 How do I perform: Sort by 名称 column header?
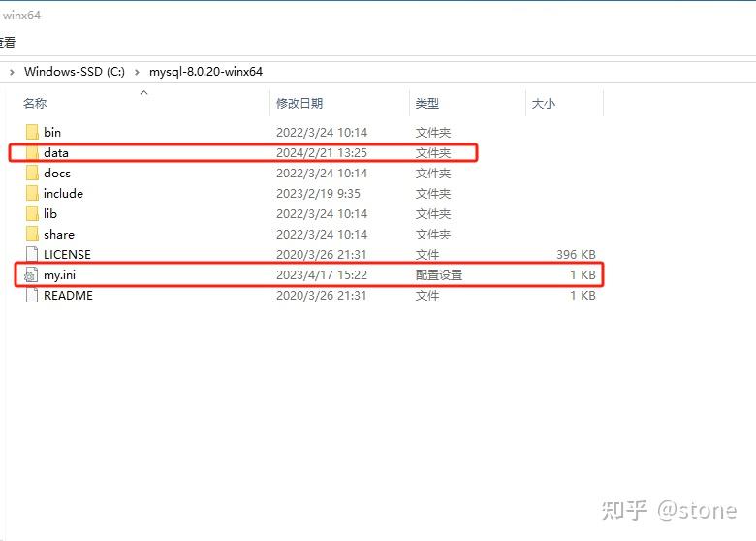point(35,103)
